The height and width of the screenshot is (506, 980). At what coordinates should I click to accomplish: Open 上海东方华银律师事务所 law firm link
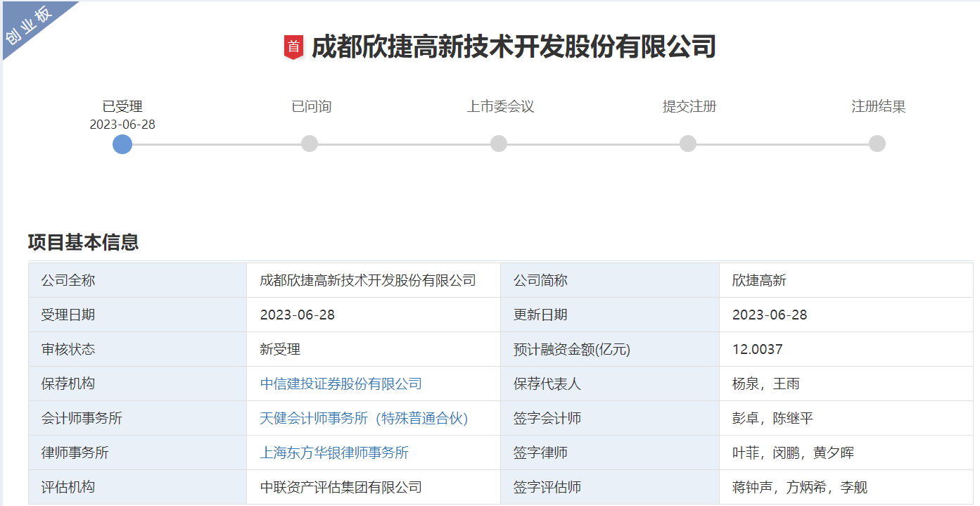[x=334, y=453]
